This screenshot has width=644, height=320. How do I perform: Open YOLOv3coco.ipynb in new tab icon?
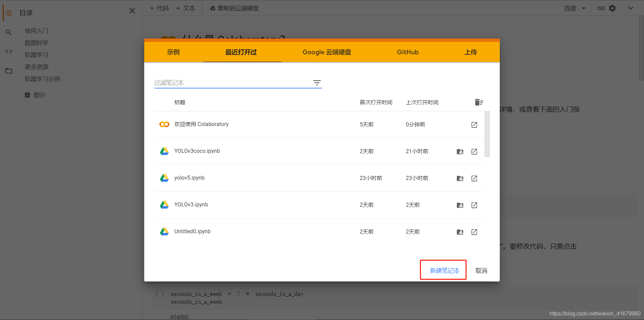[474, 151]
